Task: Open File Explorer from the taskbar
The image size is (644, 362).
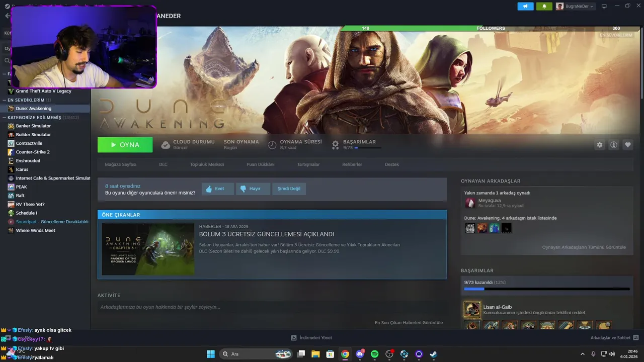Action: pos(315,354)
